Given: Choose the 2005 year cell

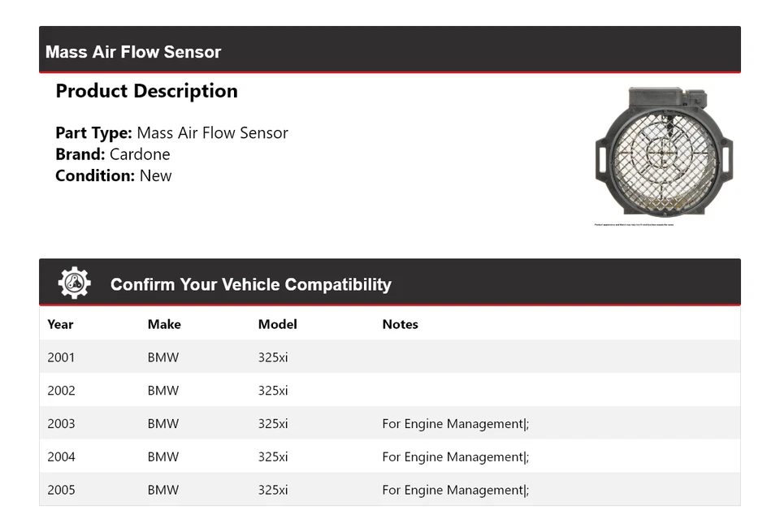Looking at the screenshot, I should (61, 491).
